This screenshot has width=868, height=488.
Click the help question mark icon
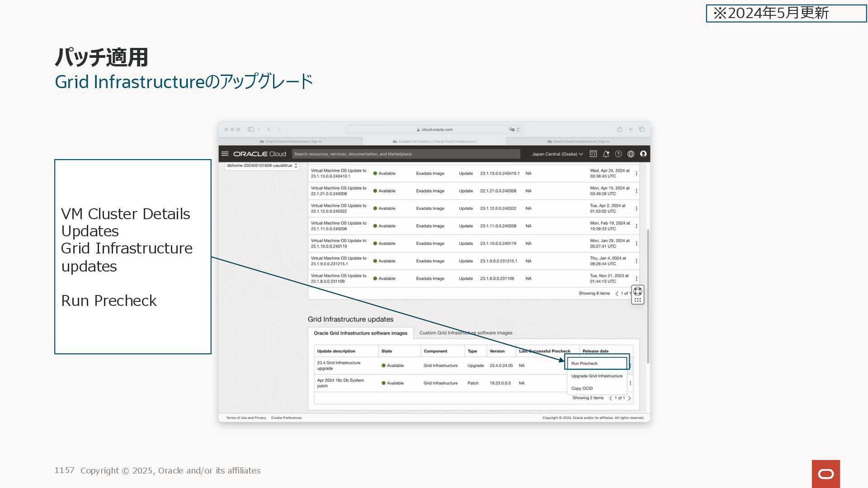coord(618,154)
